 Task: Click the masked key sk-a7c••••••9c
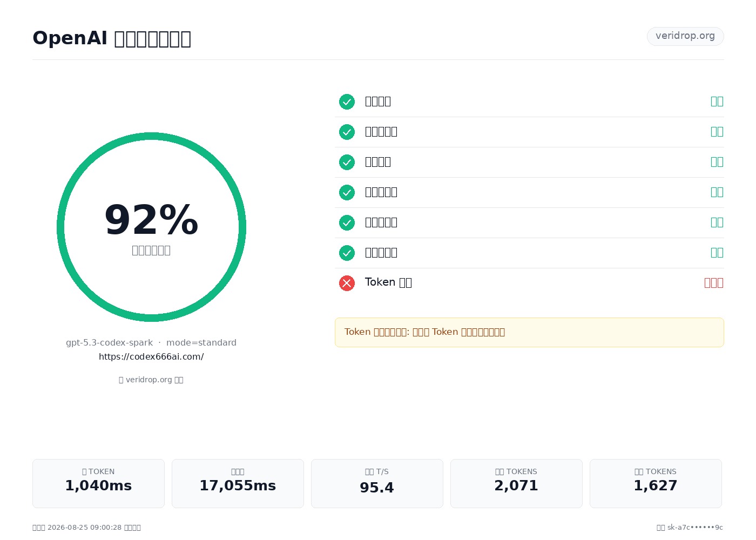[x=695, y=528]
